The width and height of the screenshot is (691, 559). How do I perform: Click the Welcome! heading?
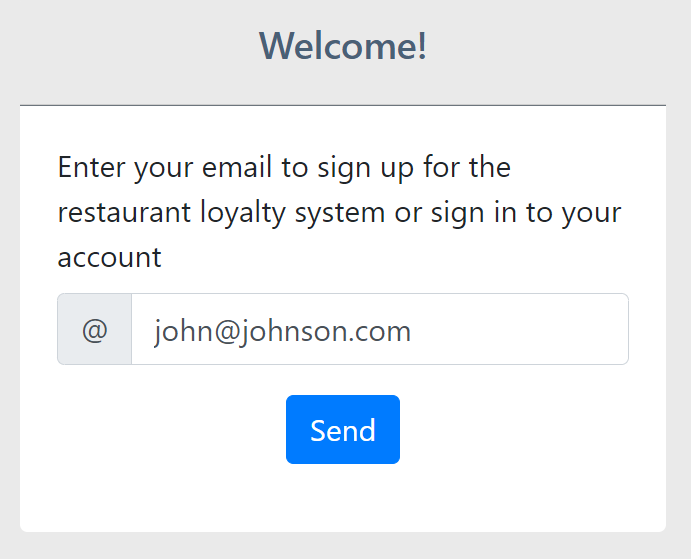coord(343,46)
